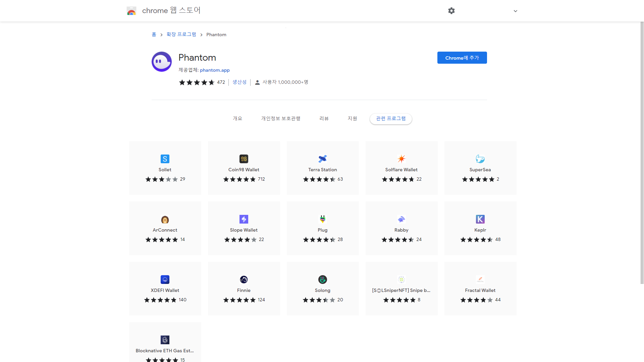Open the Terra Station icon

coord(323,159)
